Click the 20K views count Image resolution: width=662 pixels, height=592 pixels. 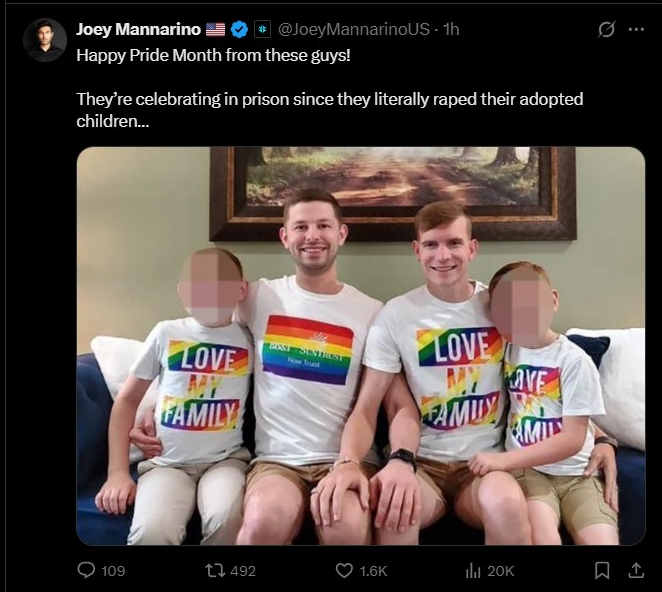[x=501, y=571]
